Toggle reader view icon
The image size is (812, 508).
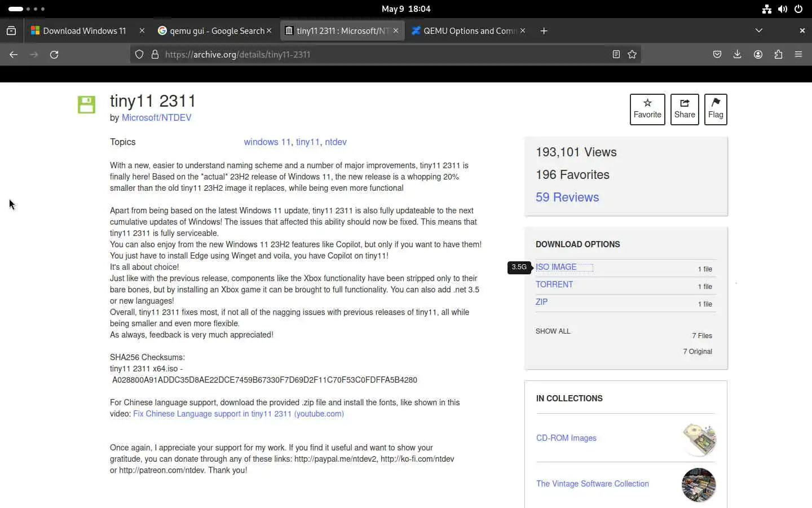616,54
